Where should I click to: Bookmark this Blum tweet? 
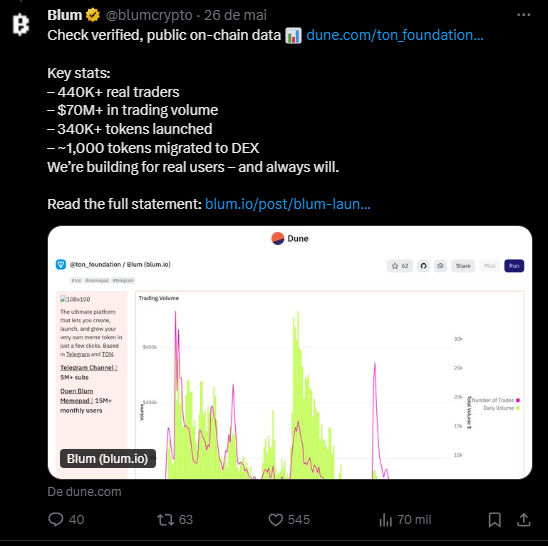[x=495, y=519]
